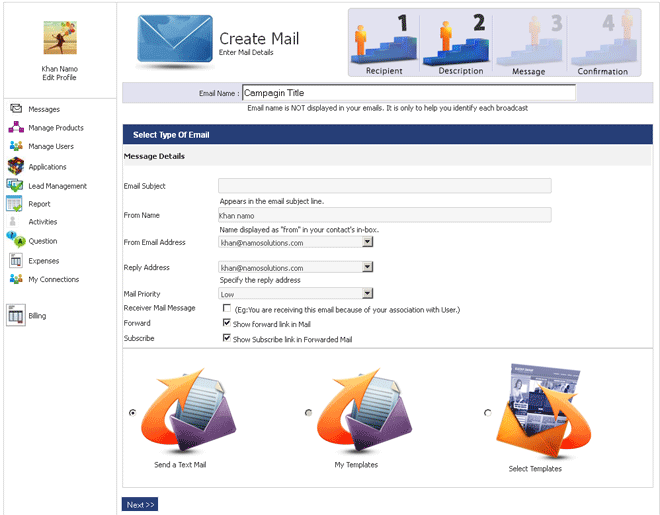Open the Edit Profile link
The width and height of the screenshot is (660, 515).
[59, 77]
